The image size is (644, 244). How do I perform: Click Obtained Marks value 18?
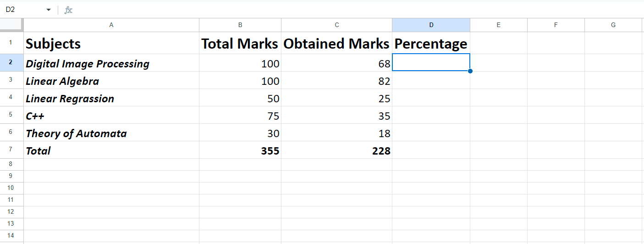pos(337,133)
